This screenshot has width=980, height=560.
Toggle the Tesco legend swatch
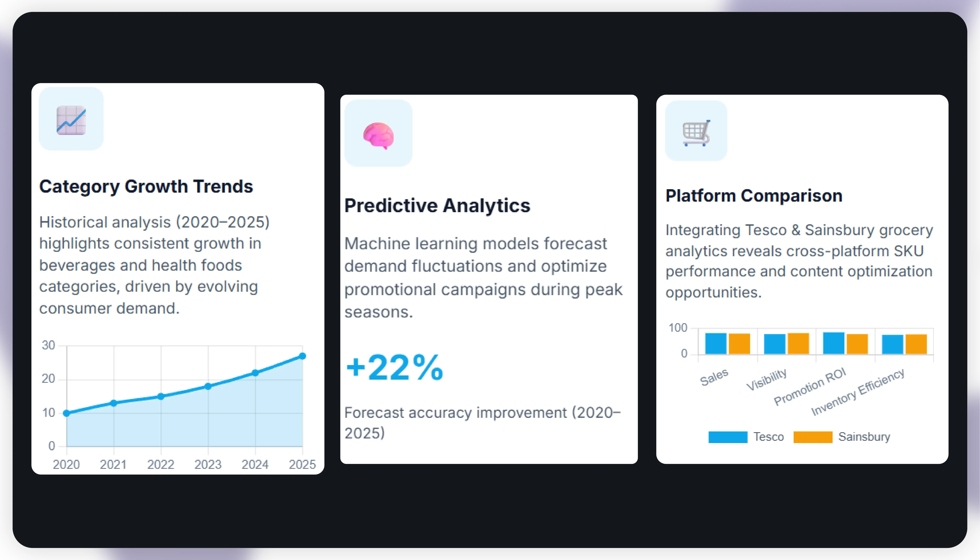pos(728,437)
